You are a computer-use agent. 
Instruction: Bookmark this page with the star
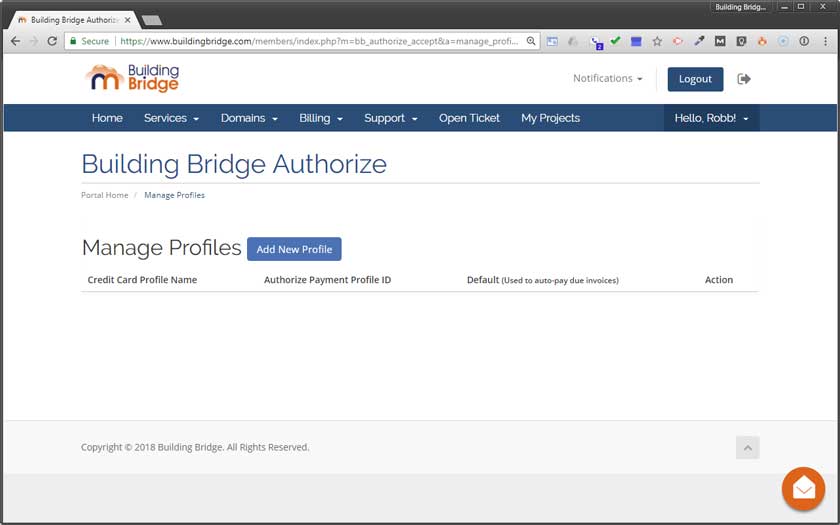[x=657, y=41]
